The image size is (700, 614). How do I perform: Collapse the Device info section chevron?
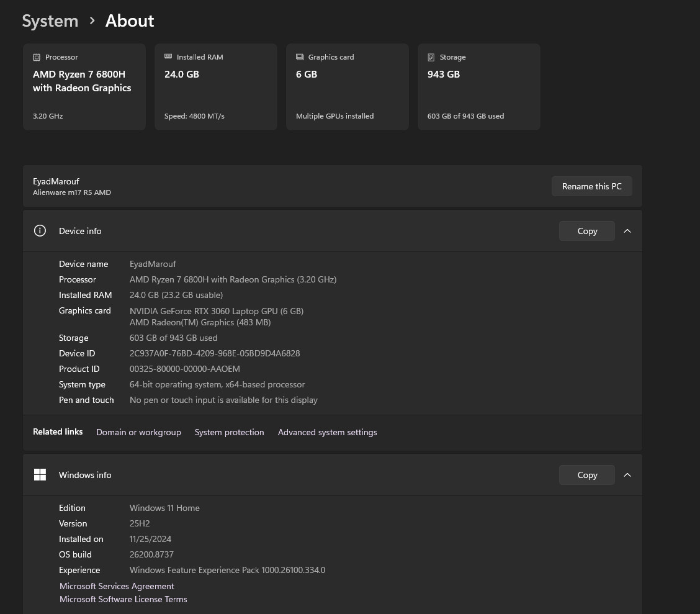[x=627, y=231]
